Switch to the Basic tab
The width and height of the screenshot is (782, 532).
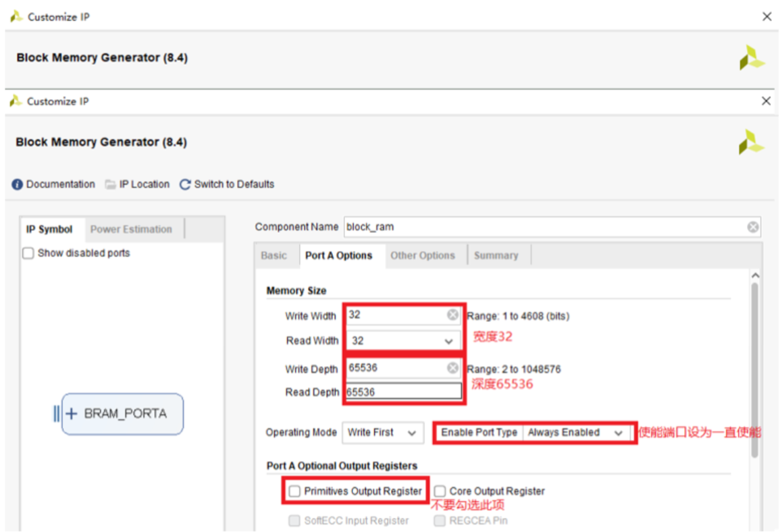[x=273, y=256]
